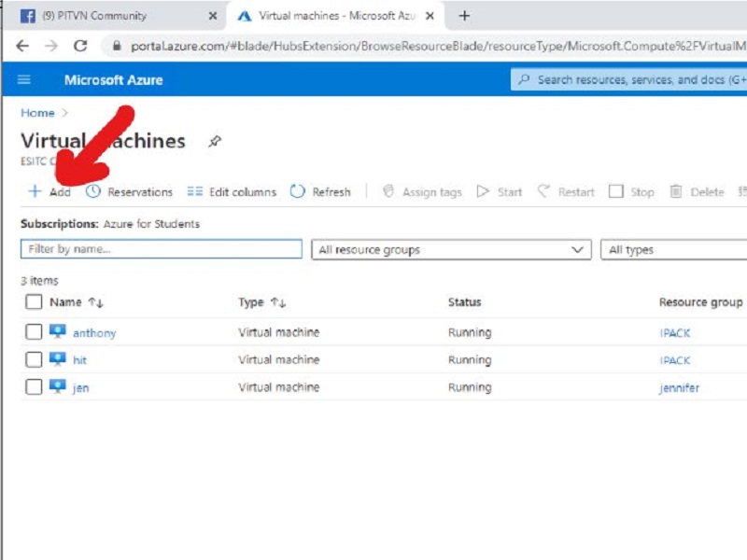Switch to PITVN Community Facebook tab
The width and height of the screenshot is (747, 560).
pyautogui.click(x=115, y=16)
